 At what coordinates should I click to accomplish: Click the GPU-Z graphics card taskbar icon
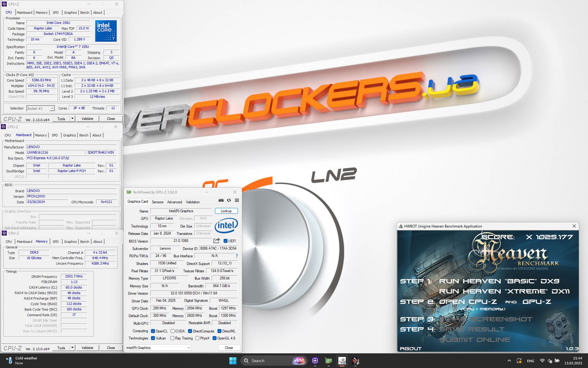329,361
